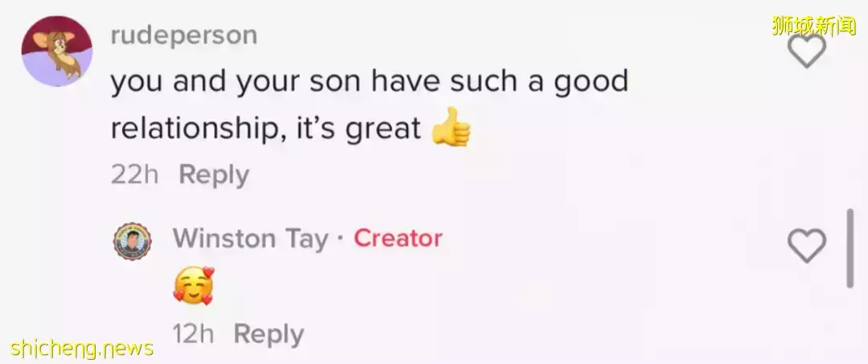Like Winston Tay's reply with the heart
Viewport: 868px width, 364px height.
(x=806, y=245)
